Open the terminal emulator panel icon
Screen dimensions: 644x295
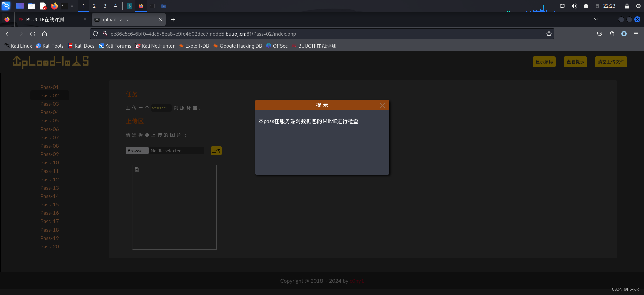(64, 6)
